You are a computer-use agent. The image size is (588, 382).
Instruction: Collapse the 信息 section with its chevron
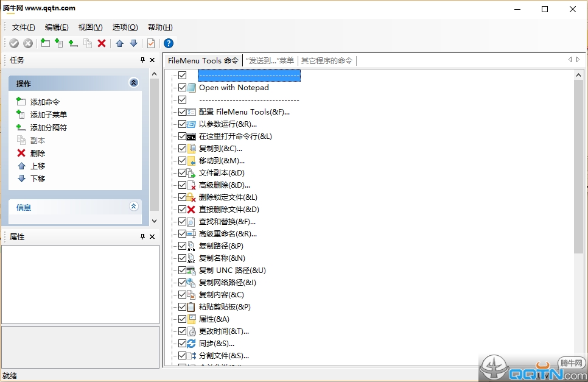tap(134, 207)
